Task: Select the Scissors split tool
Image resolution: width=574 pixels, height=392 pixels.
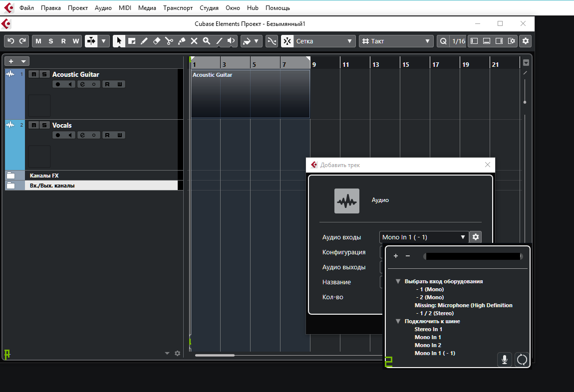Action: [x=169, y=41]
